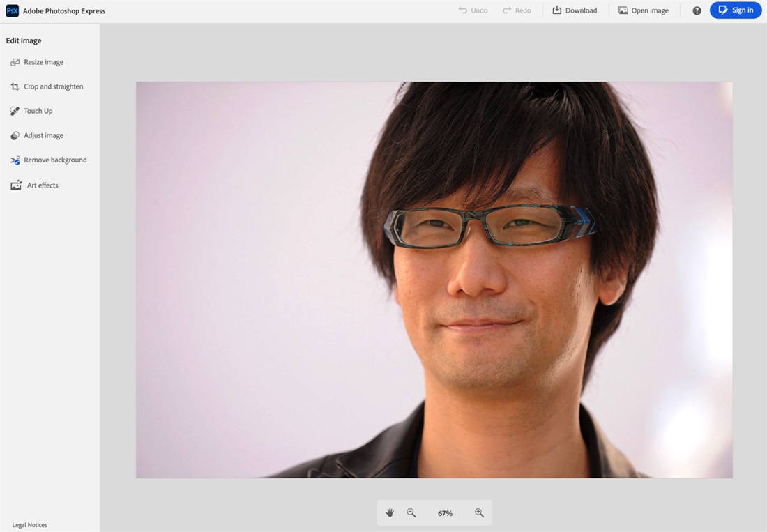Select the Resize image tool

click(x=42, y=62)
